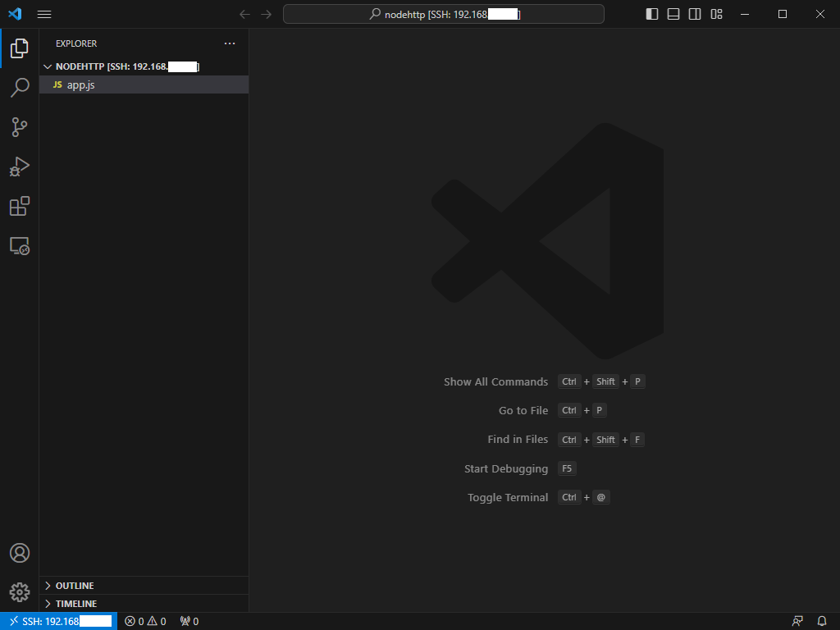840x630 pixels.
Task: Toggle the Secondary Side Bar
Action: pyautogui.click(x=694, y=14)
